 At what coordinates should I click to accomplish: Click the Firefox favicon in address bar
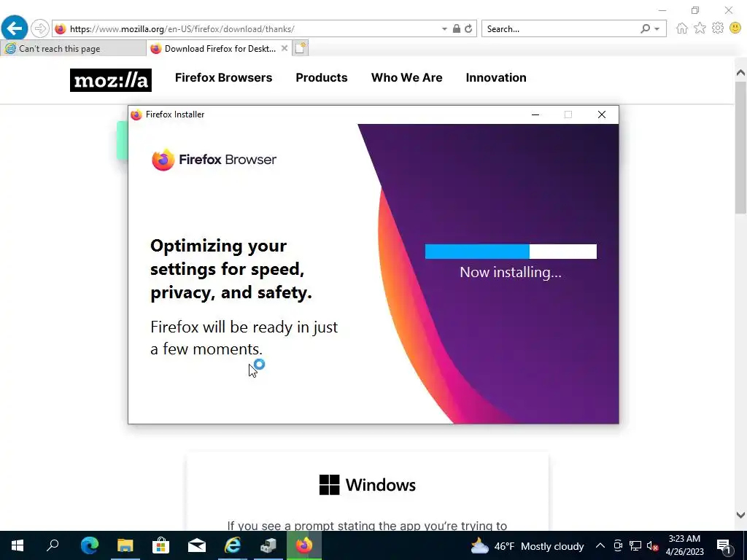(x=61, y=29)
